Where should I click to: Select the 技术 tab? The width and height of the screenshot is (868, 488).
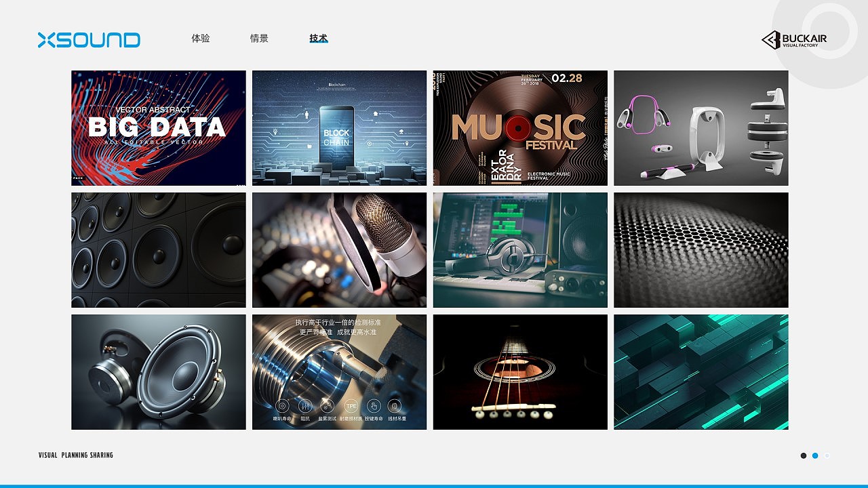[x=319, y=39]
